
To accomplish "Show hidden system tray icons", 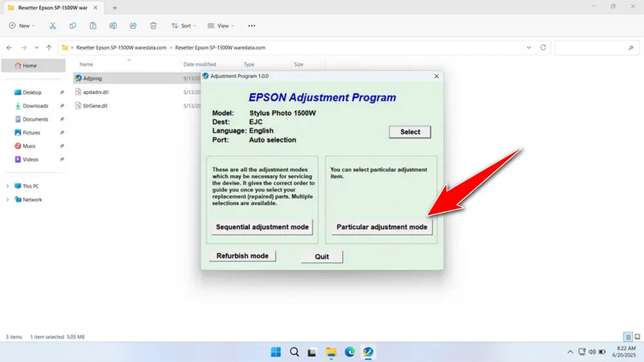I will coord(570,352).
